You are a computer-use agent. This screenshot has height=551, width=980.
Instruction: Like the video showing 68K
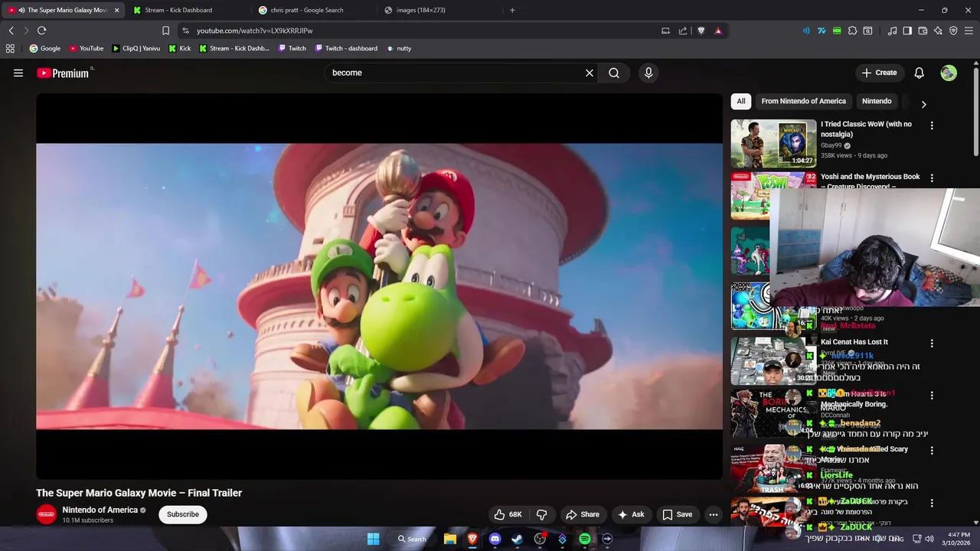[508, 514]
